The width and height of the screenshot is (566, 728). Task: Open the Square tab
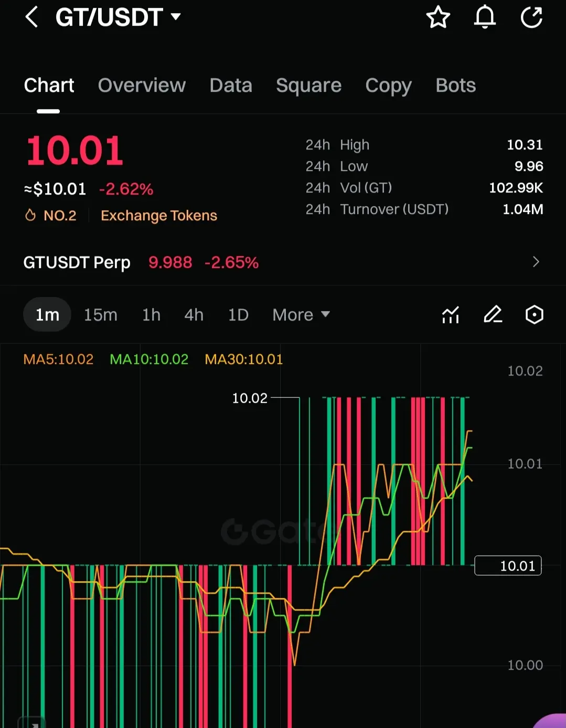(308, 85)
